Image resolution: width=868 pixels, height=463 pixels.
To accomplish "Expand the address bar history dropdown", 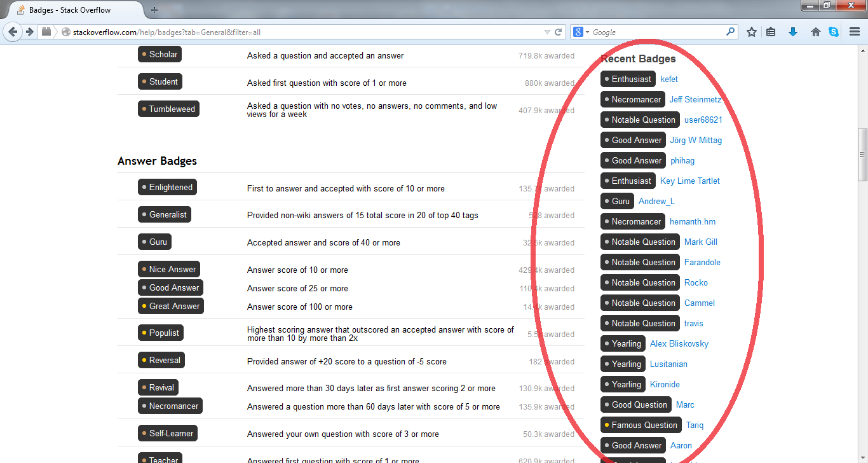I will point(546,31).
